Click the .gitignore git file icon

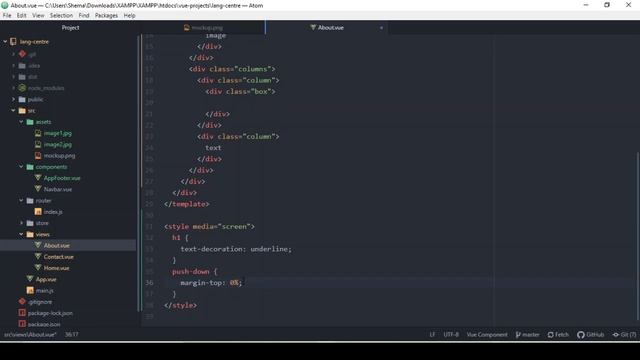[x=22, y=302]
